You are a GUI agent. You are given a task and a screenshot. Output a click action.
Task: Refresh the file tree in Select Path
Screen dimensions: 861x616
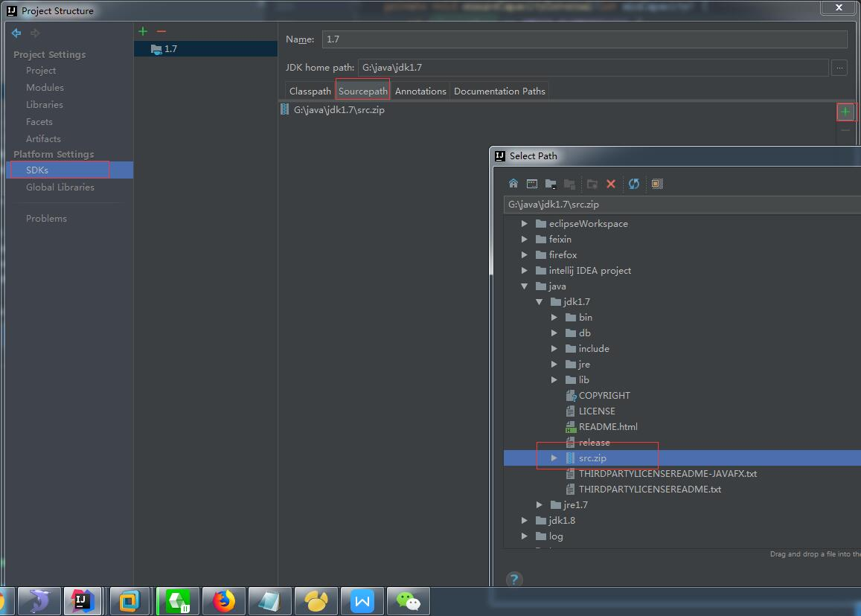[x=634, y=184]
